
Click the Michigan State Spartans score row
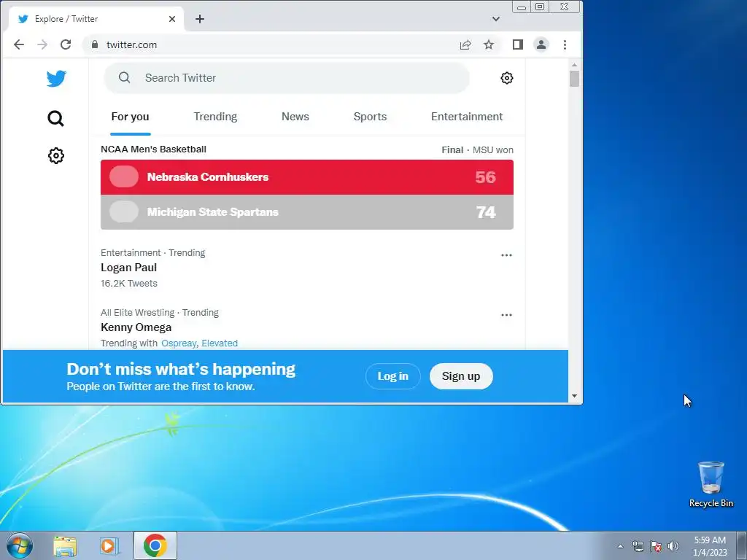point(307,212)
